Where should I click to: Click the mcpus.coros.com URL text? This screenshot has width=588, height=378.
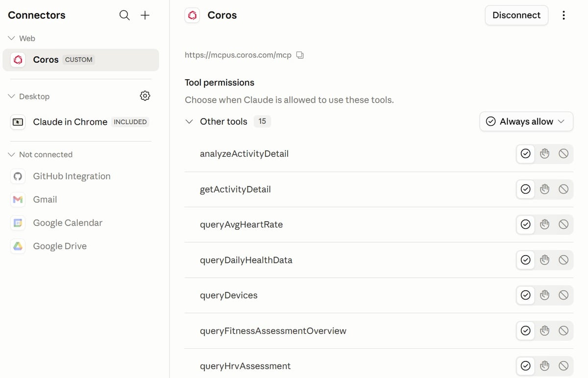238,55
